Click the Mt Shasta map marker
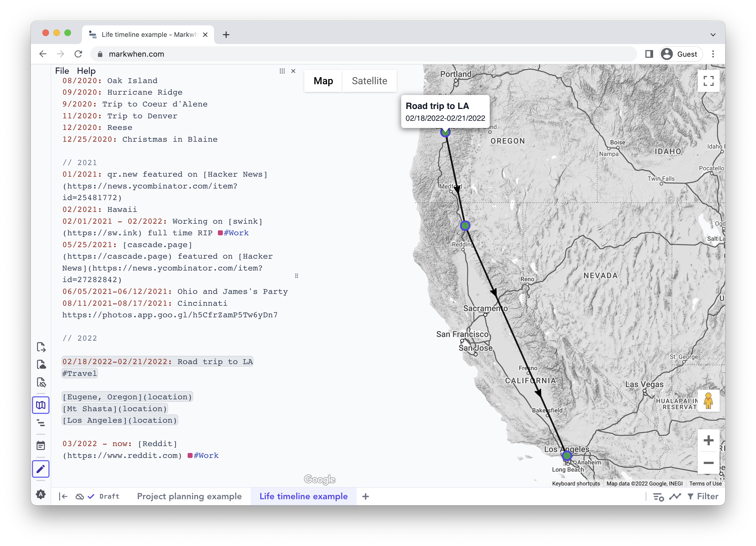 tap(465, 226)
